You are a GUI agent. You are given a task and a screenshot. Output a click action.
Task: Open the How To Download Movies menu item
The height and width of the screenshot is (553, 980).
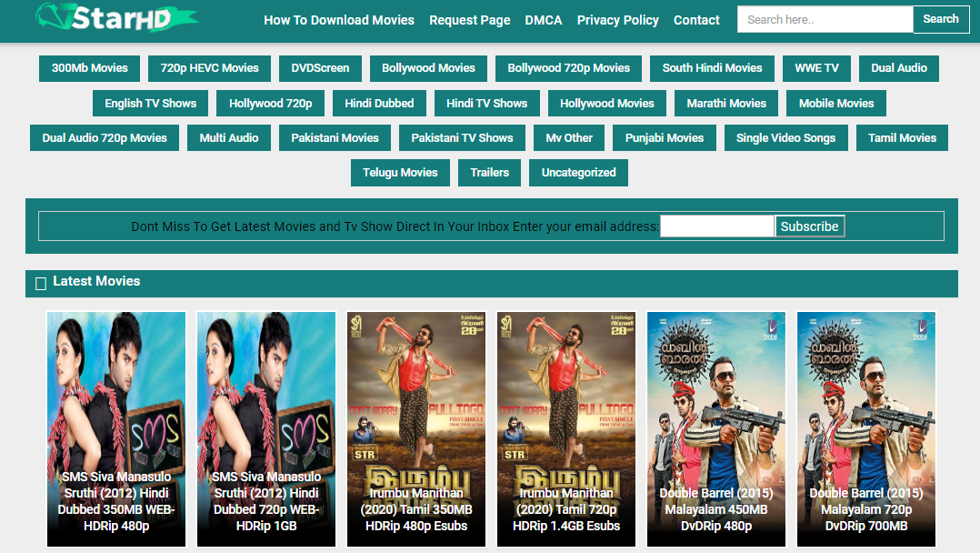(339, 20)
